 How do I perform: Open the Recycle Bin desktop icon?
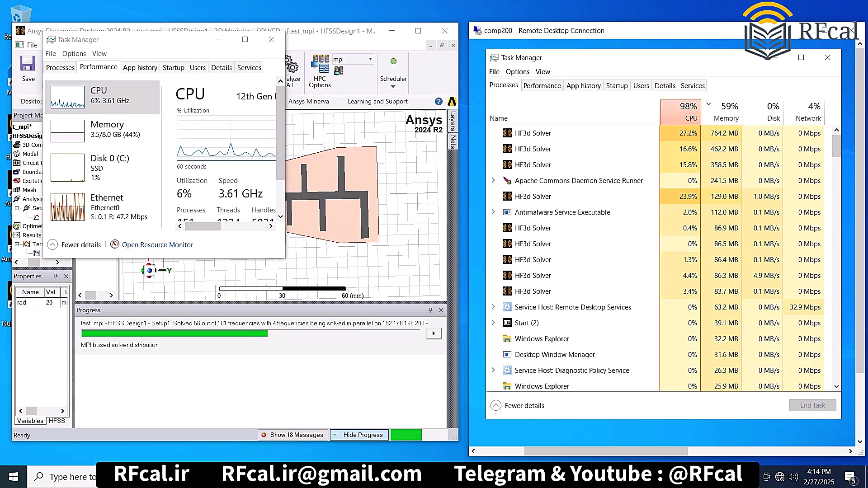[20, 14]
